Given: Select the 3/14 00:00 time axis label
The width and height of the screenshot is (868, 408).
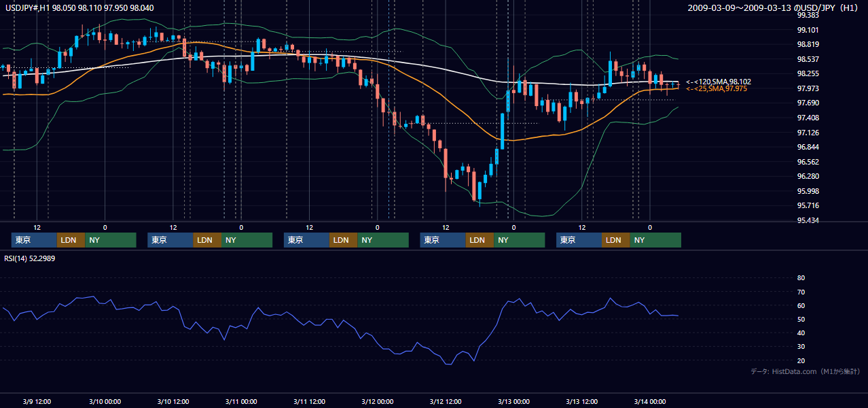Looking at the screenshot, I should click(650, 401).
